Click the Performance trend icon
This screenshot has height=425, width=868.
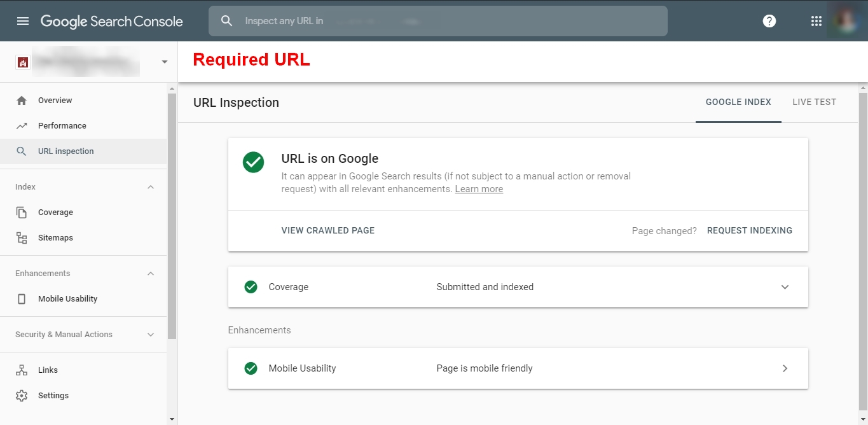coord(22,126)
